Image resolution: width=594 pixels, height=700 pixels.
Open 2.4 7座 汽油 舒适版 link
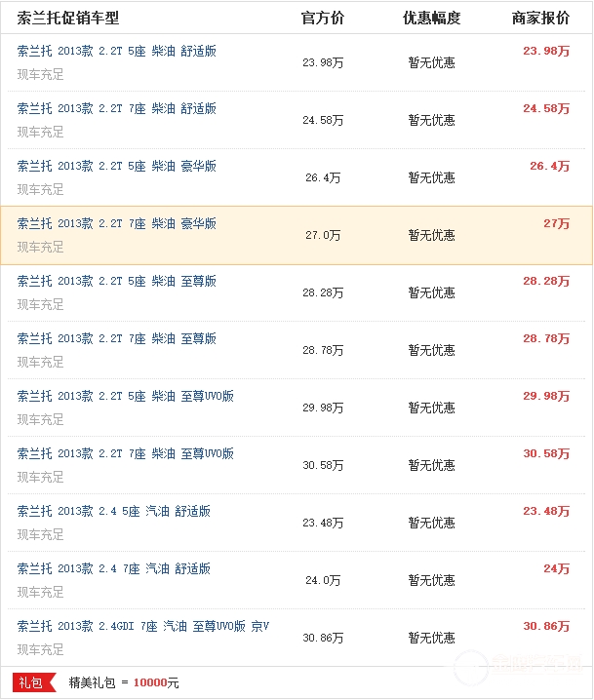(x=114, y=568)
